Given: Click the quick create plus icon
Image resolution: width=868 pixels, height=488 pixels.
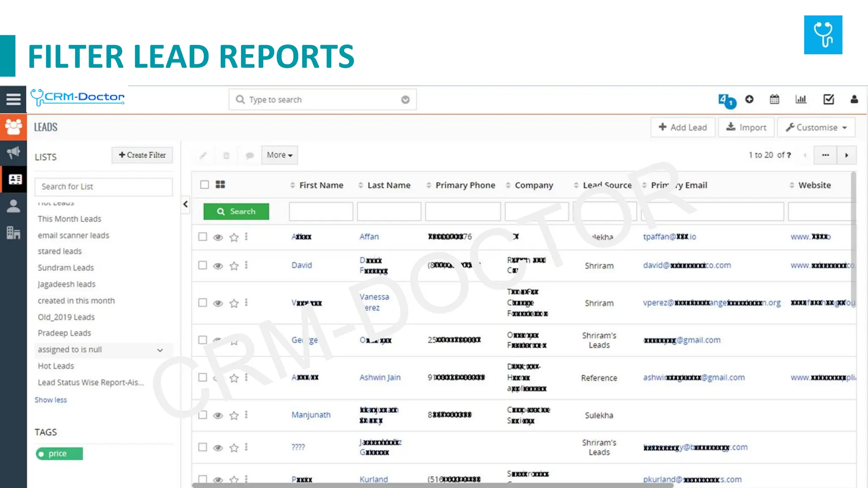Looking at the screenshot, I should tap(749, 99).
